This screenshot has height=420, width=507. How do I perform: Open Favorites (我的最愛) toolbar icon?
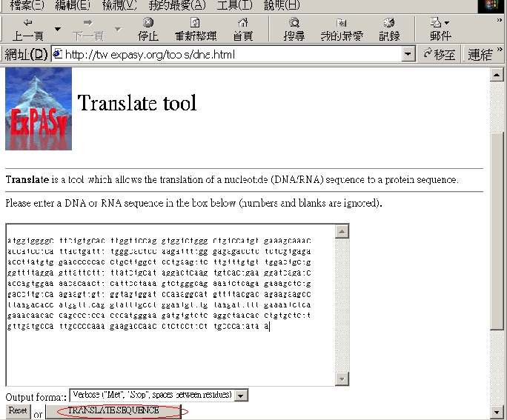click(341, 24)
